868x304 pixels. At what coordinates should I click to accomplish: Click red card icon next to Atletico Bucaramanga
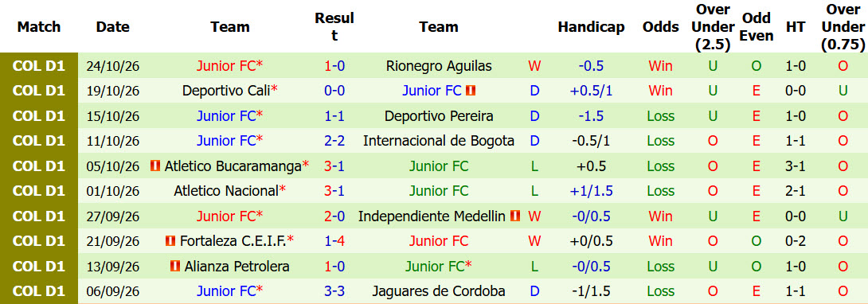pos(155,166)
